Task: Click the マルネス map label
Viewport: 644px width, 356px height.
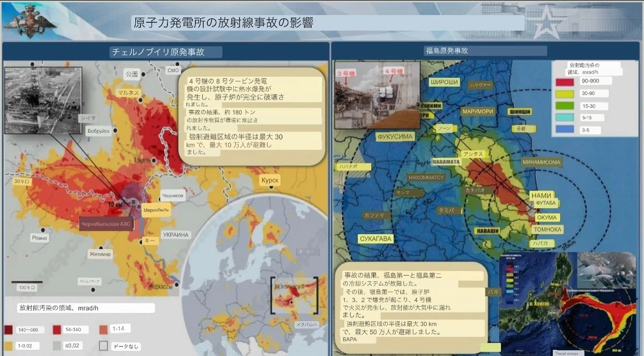Action: click(x=129, y=92)
